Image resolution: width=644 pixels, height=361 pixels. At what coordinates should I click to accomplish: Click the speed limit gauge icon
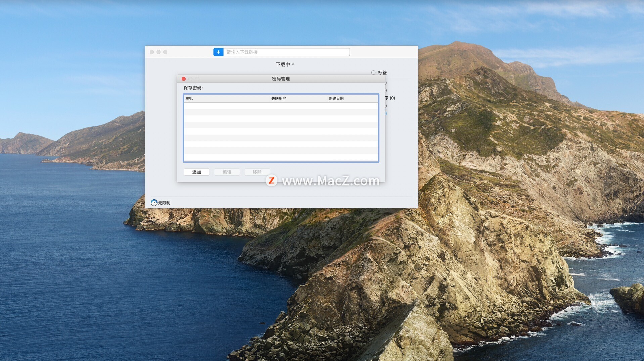point(154,203)
